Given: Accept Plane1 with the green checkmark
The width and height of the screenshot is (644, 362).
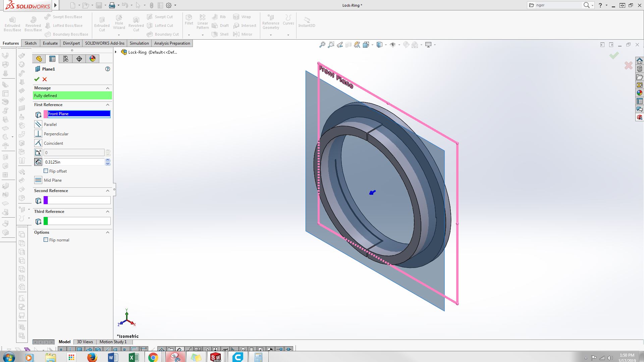Looking at the screenshot, I should [37, 79].
